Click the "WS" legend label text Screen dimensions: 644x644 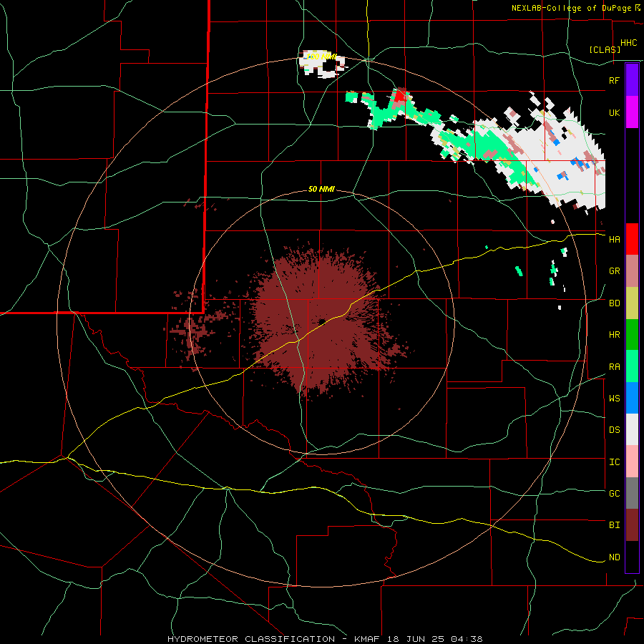click(x=614, y=398)
